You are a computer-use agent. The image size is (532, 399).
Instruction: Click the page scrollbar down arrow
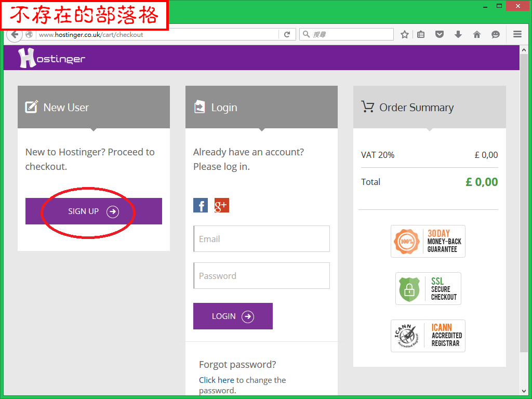click(x=524, y=391)
